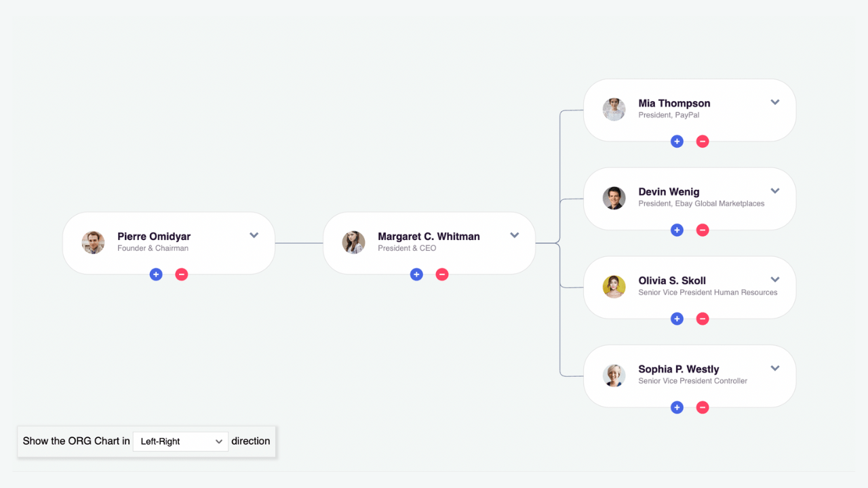Open the Left-Right direction dropdown
Viewport: 868px width, 488px height.
pos(180,441)
